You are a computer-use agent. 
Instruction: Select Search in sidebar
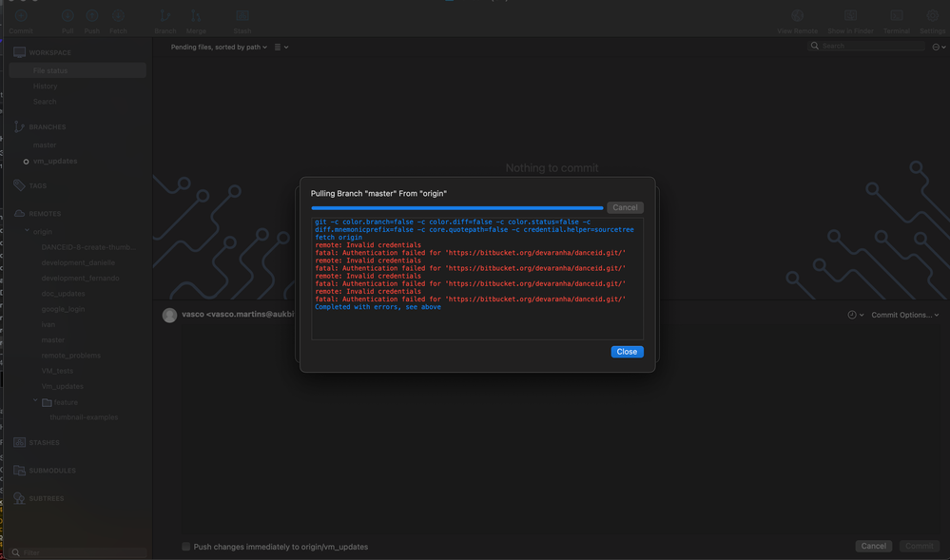45,101
